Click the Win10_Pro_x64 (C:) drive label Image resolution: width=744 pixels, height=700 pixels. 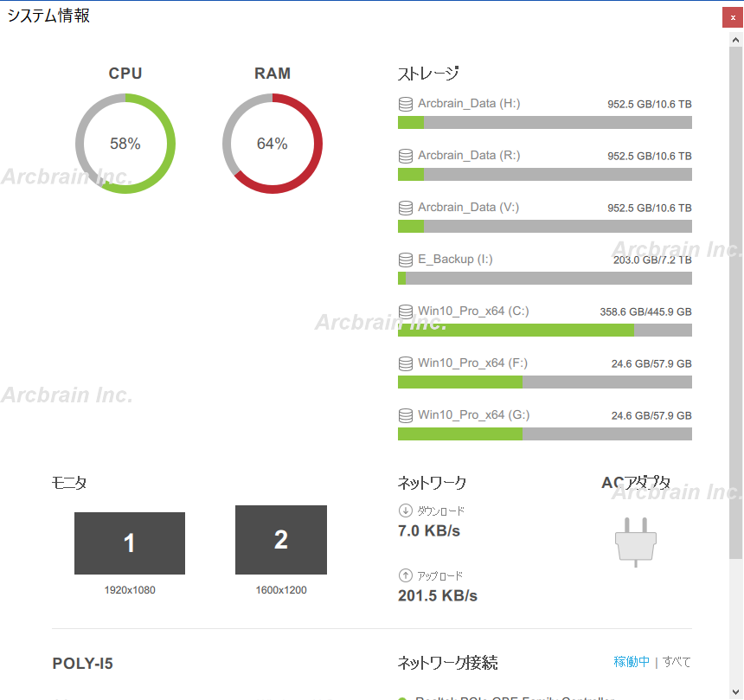pos(473,311)
